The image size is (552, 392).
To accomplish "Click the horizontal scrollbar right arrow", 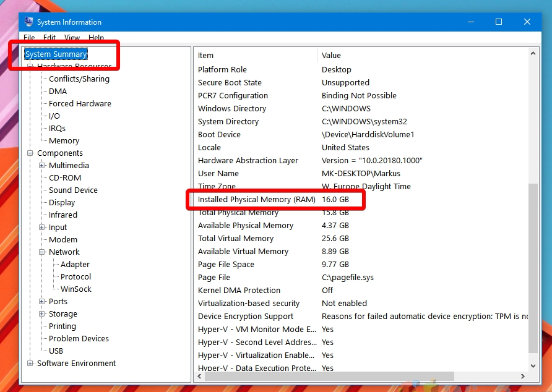I will (x=524, y=375).
